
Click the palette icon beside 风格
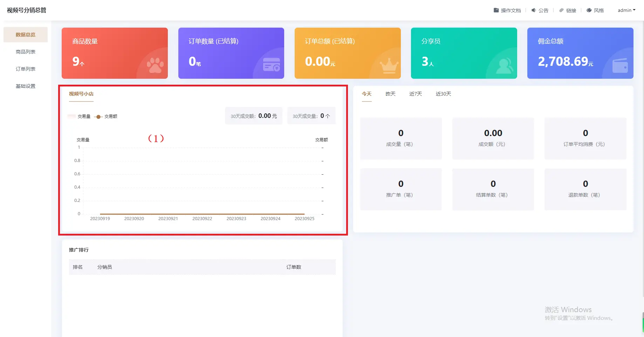click(589, 10)
